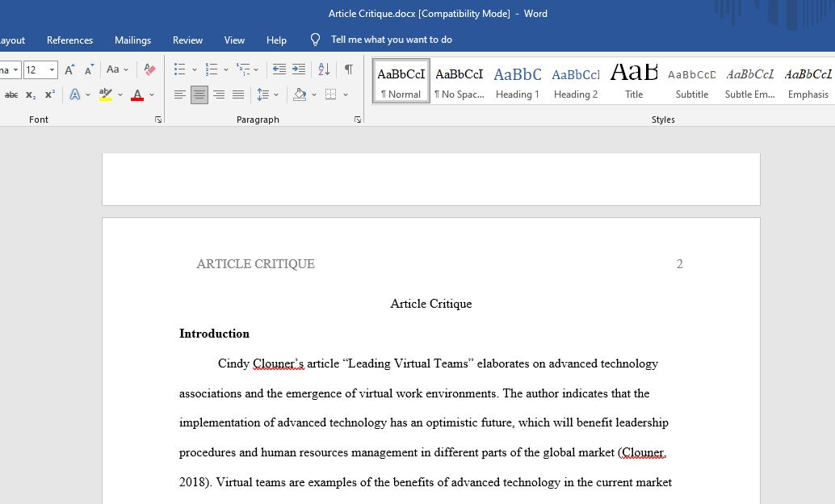Open the font size dropdown arrow
The width and height of the screenshot is (835, 504).
[52, 69]
